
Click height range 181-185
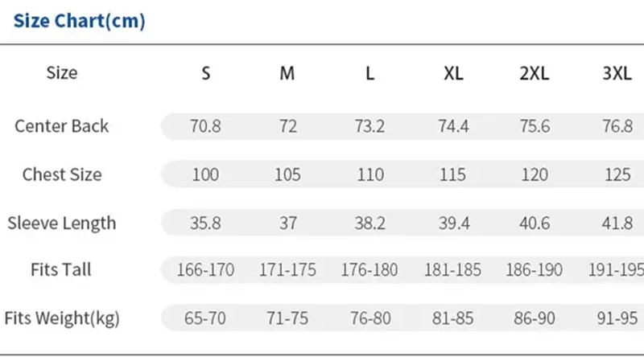pyautogui.click(x=452, y=270)
